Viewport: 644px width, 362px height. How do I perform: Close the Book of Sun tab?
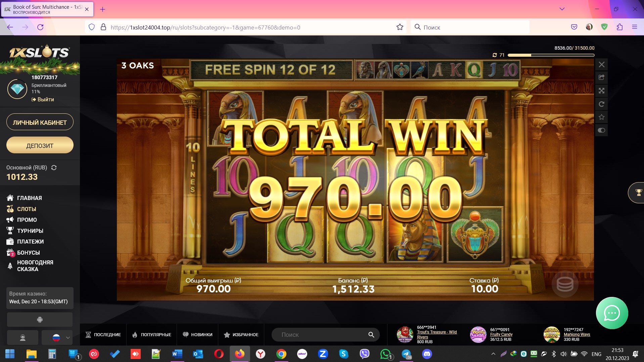pyautogui.click(x=87, y=9)
